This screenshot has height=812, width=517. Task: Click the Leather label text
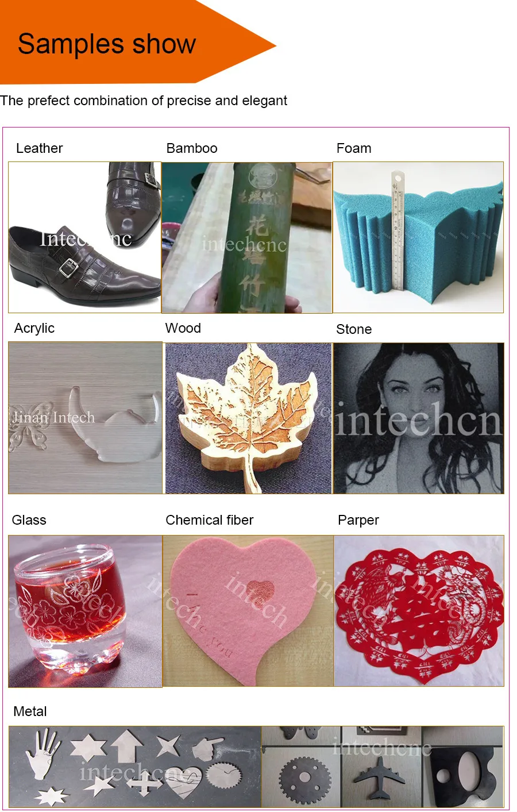coord(39,148)
